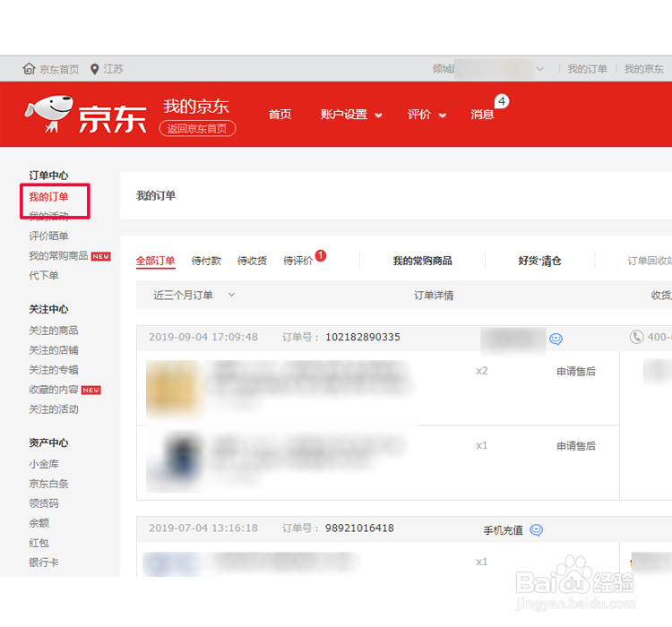The width and height of the screenshot is (672, 627).
Task: Click the home icon beside 京东首页
Action: click(x=29, y=69)
